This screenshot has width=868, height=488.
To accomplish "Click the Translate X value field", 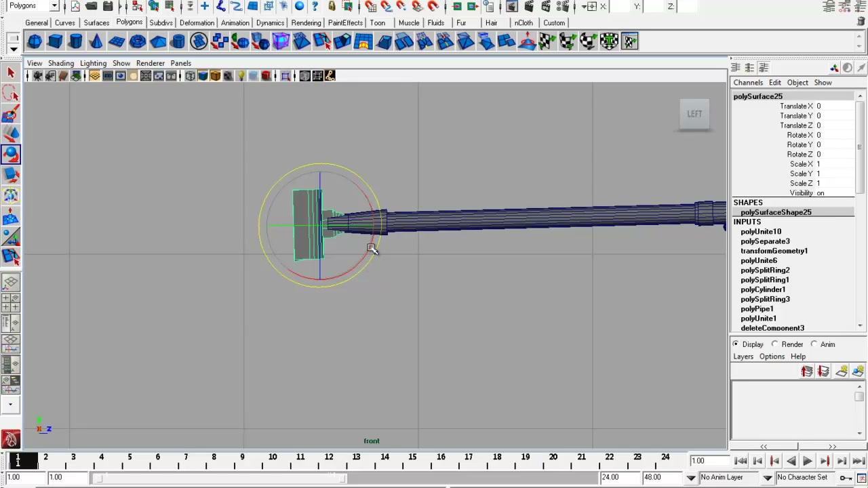I will tap(834, 106).
